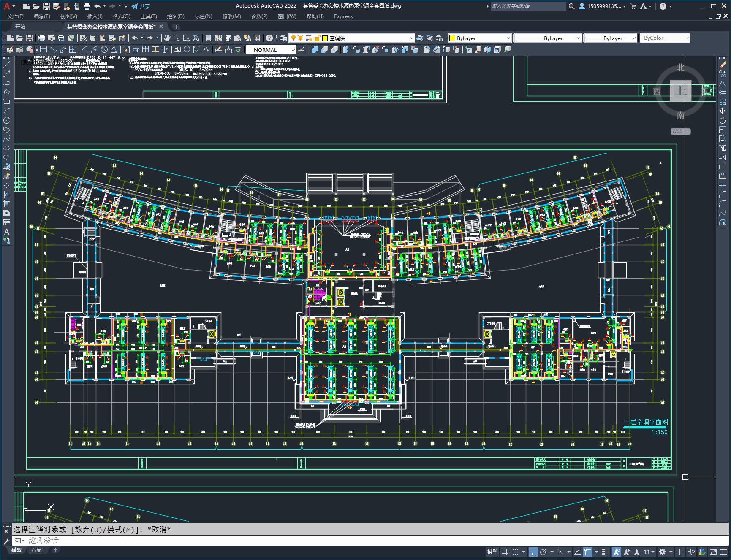731x560 pixels.
Task: Select the Linear dimension tool
Action: point(43,50)
